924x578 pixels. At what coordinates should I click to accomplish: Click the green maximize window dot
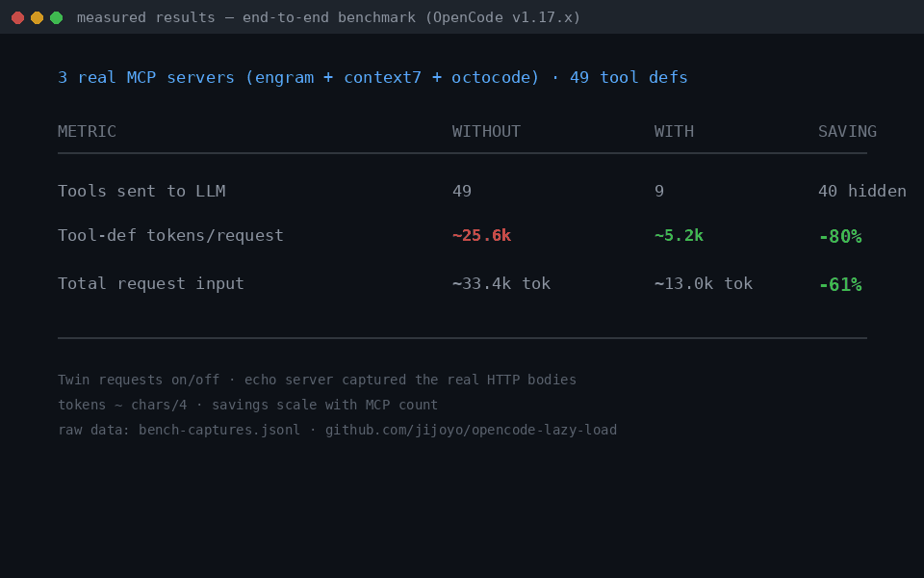pos(57,17)
